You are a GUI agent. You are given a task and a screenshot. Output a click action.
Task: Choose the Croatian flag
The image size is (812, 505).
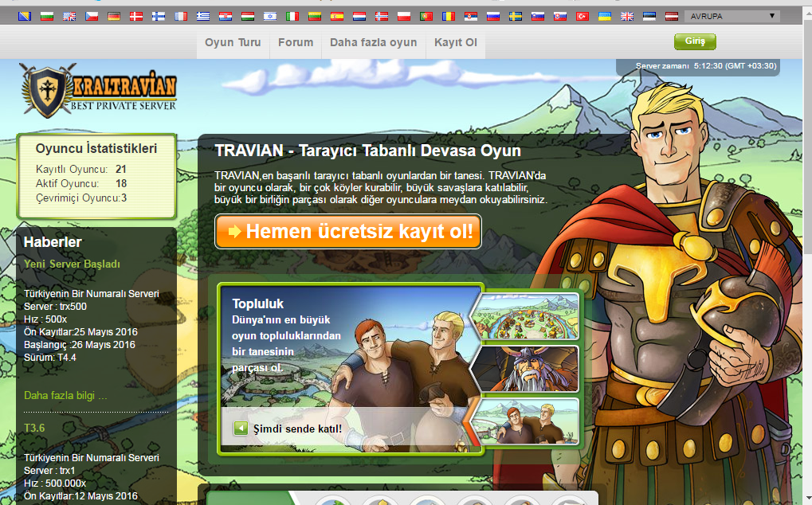point(226,17)
